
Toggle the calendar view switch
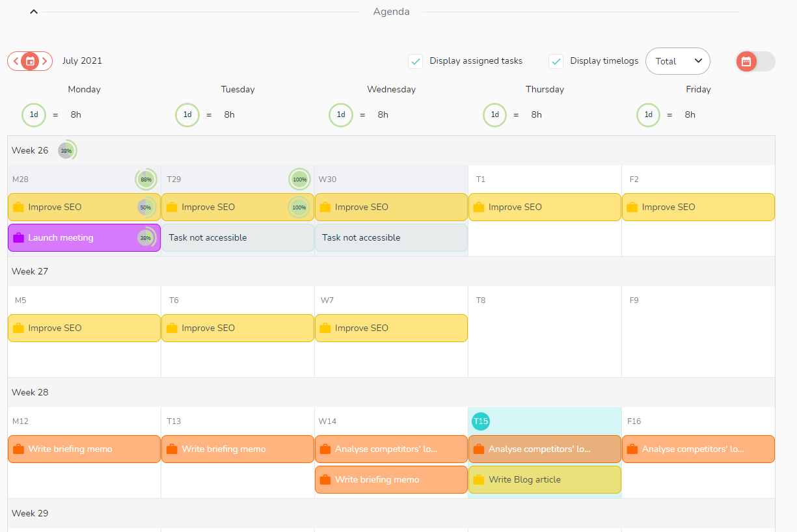point(756,61)
